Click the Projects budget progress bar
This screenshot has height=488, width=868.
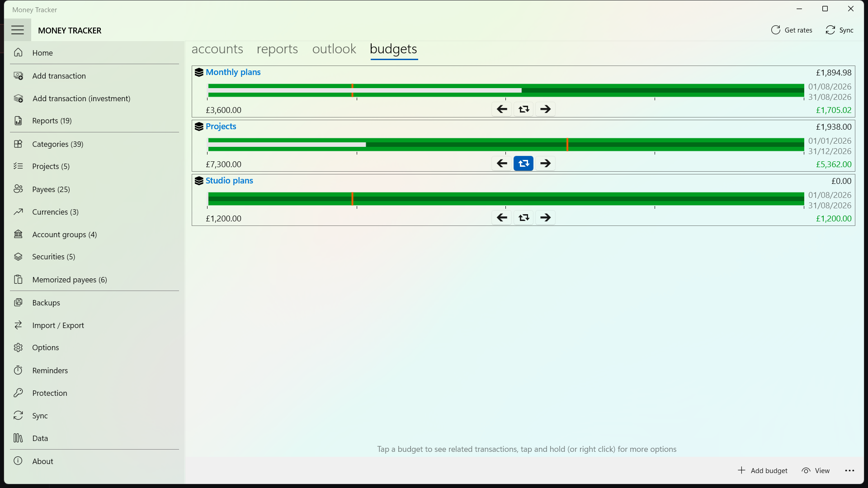coord(506,145)
